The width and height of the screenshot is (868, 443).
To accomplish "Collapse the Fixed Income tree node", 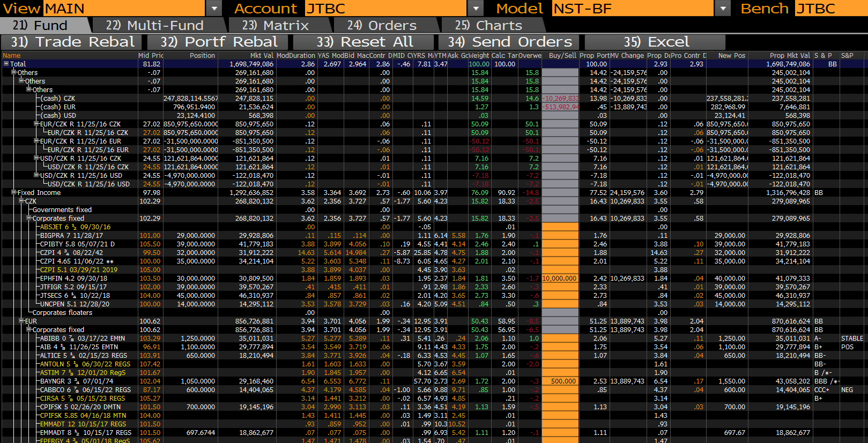I will pyautogui.click(x=14, y=192).
